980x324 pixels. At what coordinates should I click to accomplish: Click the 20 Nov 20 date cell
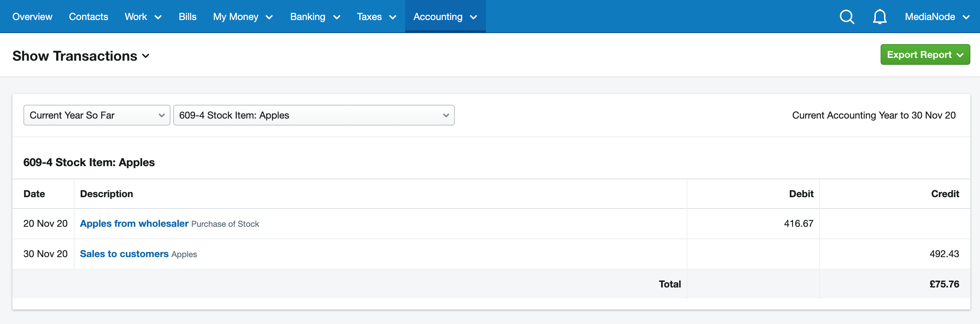click(45, 224)
